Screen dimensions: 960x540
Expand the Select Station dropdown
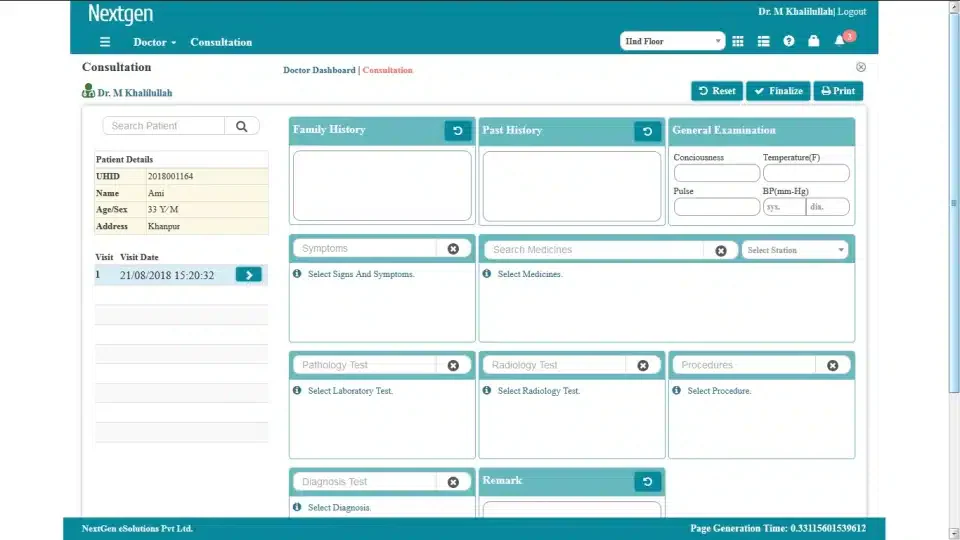[x=795, y=250]
